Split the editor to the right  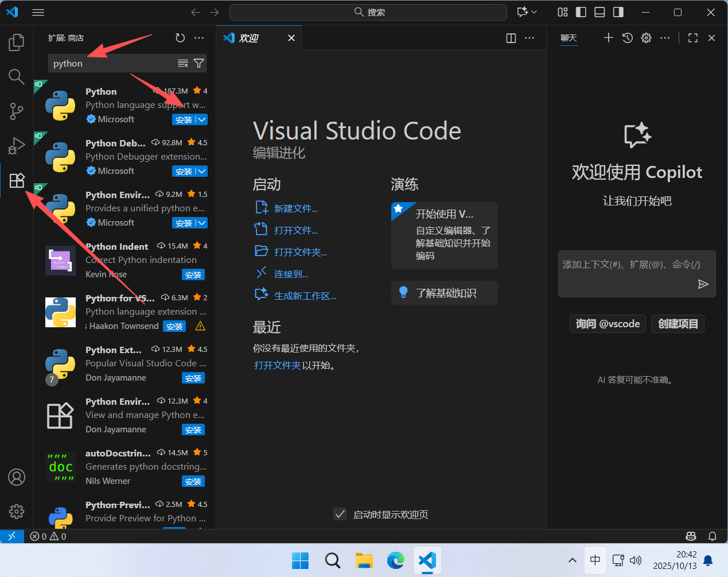511,38
